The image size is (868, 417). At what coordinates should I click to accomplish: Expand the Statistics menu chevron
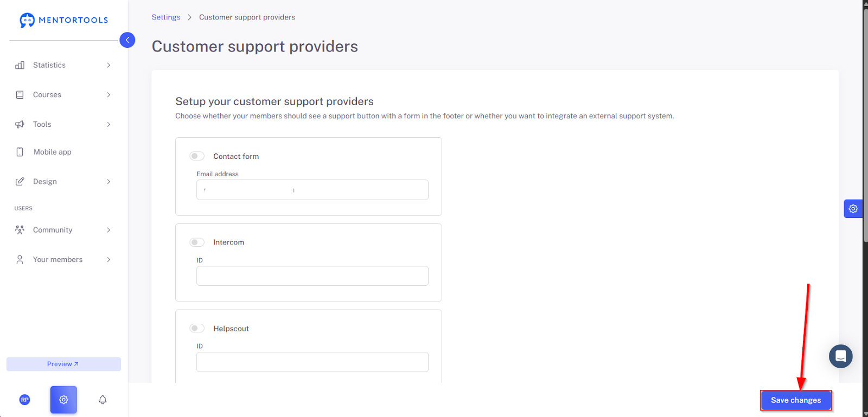pyautogui.click(x=108, y=65)
